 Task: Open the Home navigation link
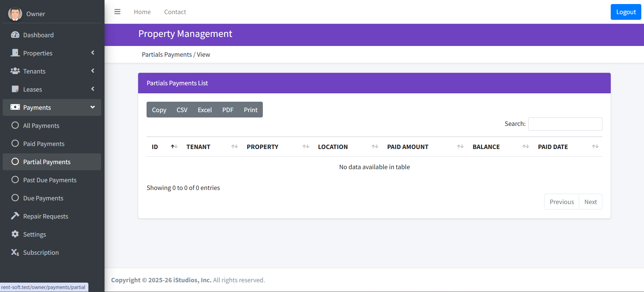[142, 12]
